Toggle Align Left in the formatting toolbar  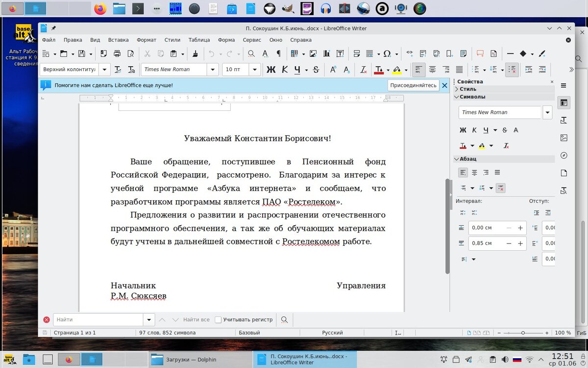point(418,70)
